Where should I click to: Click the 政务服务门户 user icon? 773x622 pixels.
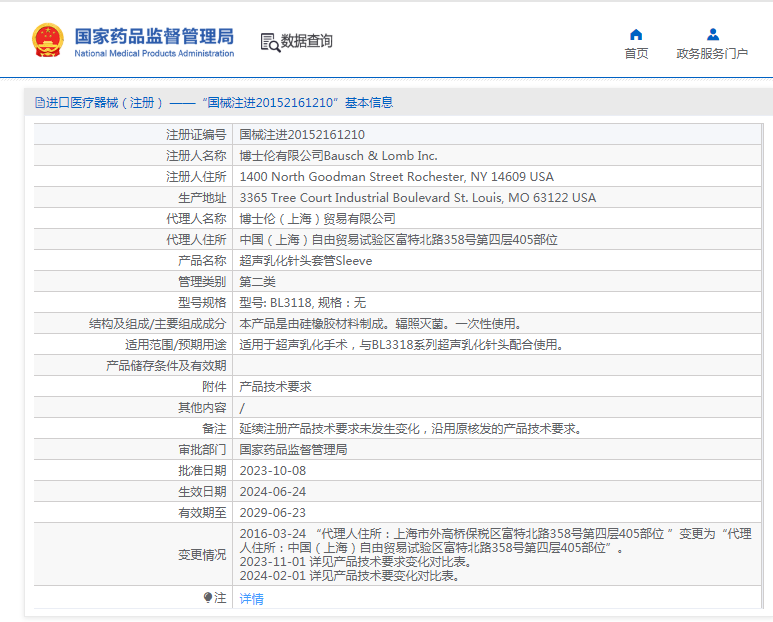(712, 35)
